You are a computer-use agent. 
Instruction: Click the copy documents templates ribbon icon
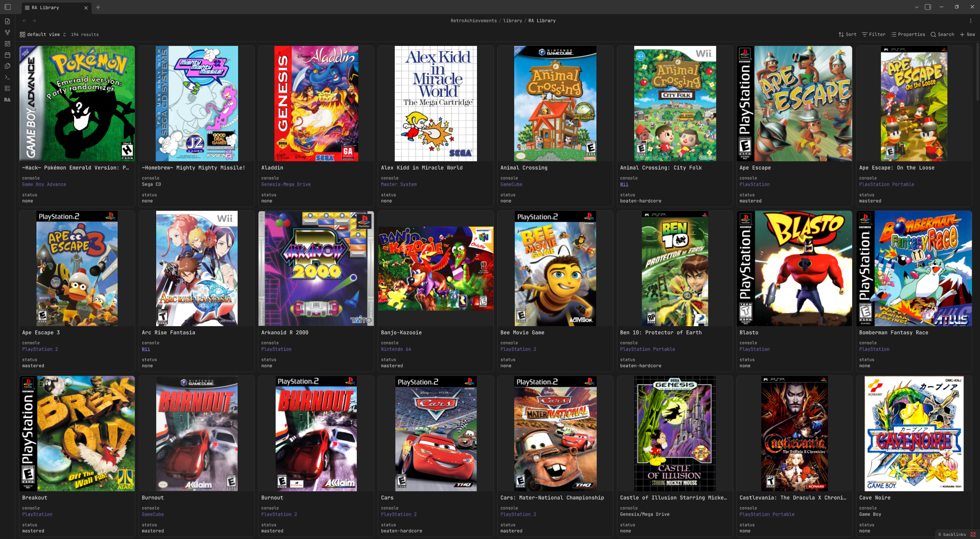click(x=7, y=66)
